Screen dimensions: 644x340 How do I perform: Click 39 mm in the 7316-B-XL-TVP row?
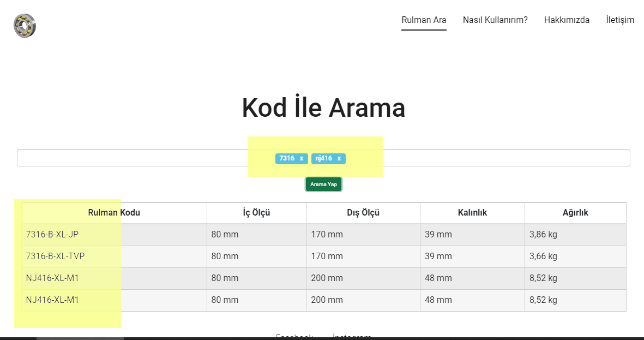point(472,256)
